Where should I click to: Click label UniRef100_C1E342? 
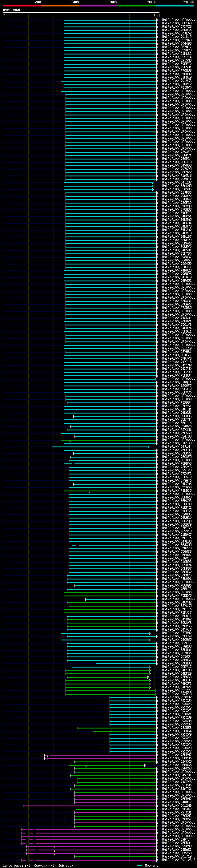pos(176,809)
